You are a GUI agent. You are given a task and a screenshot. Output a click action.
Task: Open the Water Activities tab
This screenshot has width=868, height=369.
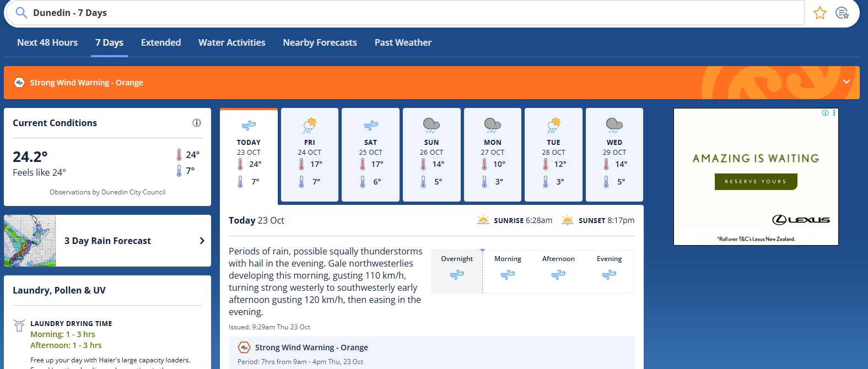231,42
